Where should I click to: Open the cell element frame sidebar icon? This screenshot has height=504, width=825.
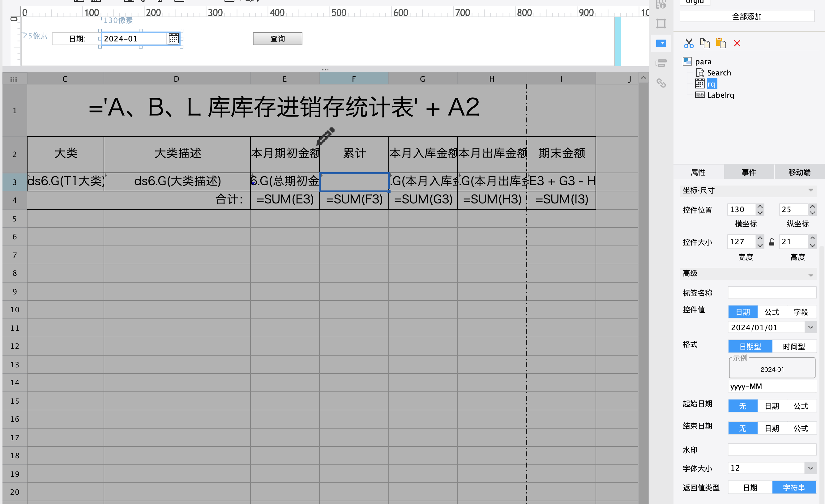click(661, 23)
